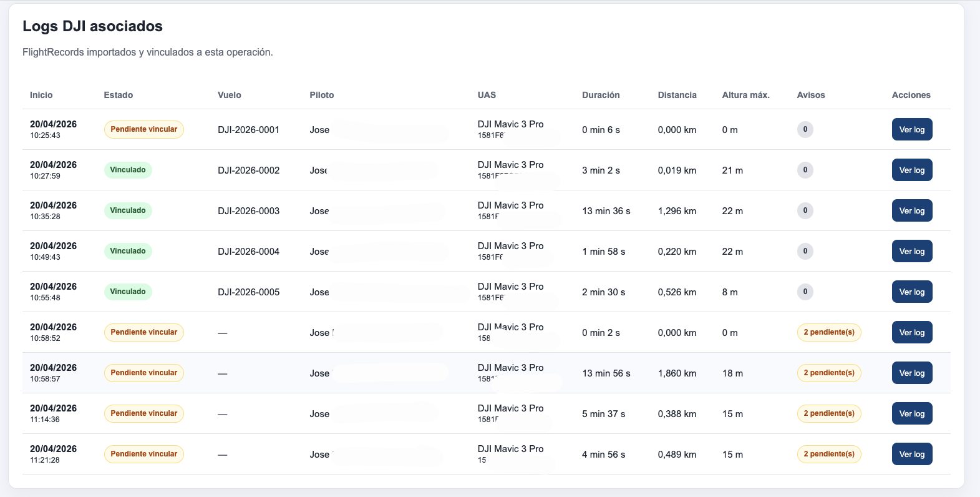Open Ver log for the 10:58:52 entry
980x497 pixels.
[x=912, y=332]
